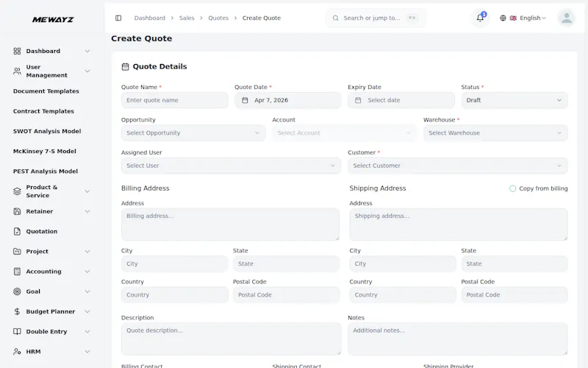This screenshot has height=368, width=588.
Task: Open the notifications bell
Action: 480,18
